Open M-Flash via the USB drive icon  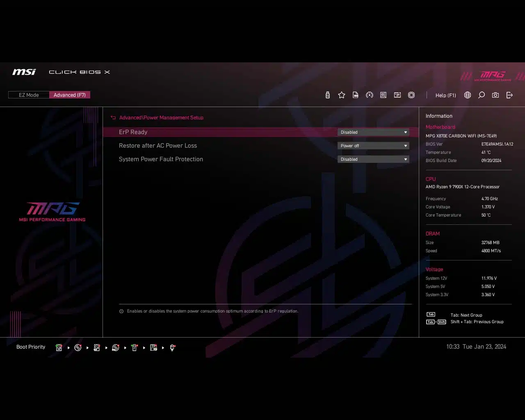(x=327, y=95)
